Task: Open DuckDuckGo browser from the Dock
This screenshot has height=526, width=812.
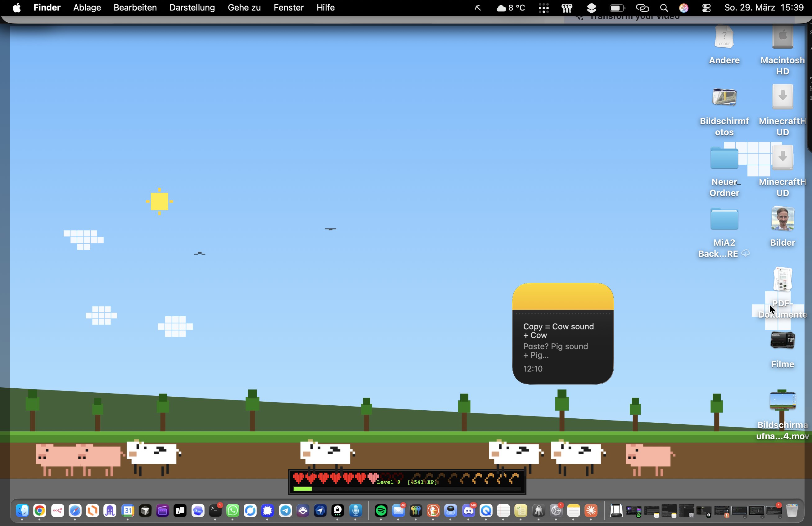Action: (x=433, y=511)
